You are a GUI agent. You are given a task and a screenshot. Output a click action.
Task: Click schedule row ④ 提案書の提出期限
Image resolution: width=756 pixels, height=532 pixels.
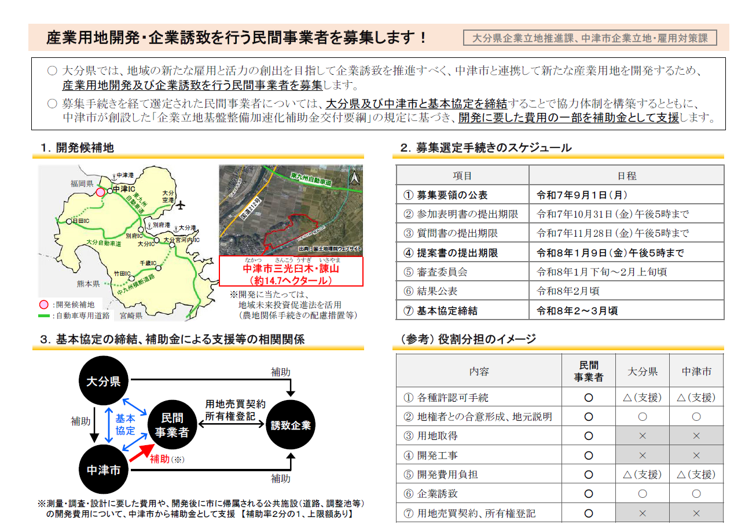coord(463,252)
